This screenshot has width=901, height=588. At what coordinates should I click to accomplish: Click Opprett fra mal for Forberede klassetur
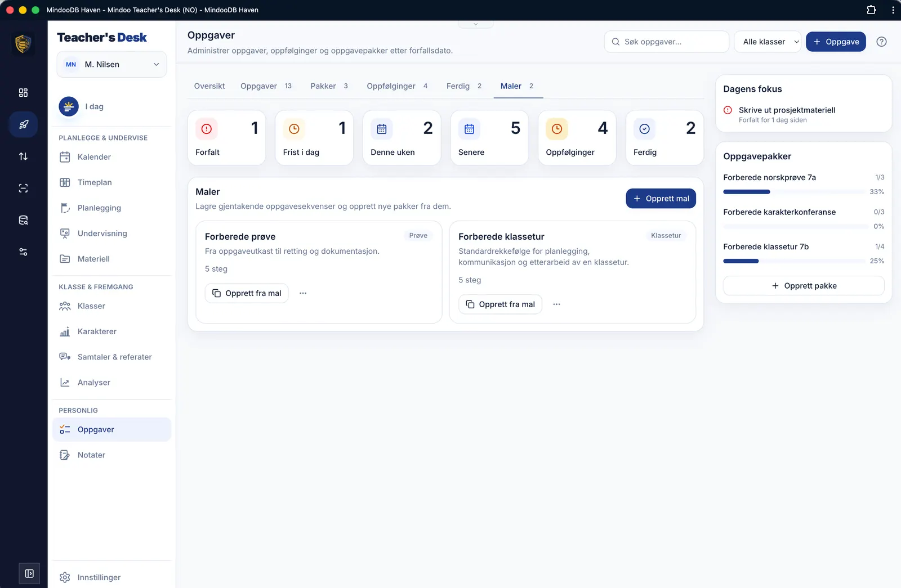tap(500, 304)
